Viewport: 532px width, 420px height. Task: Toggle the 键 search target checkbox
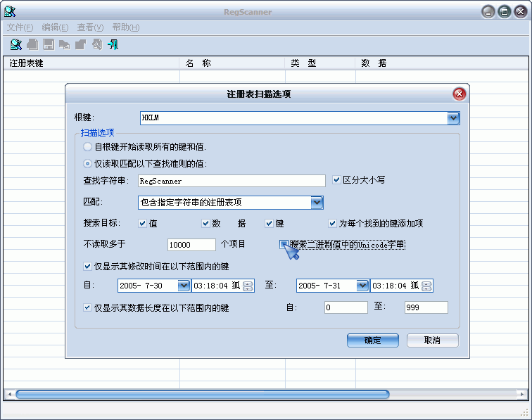269,223
